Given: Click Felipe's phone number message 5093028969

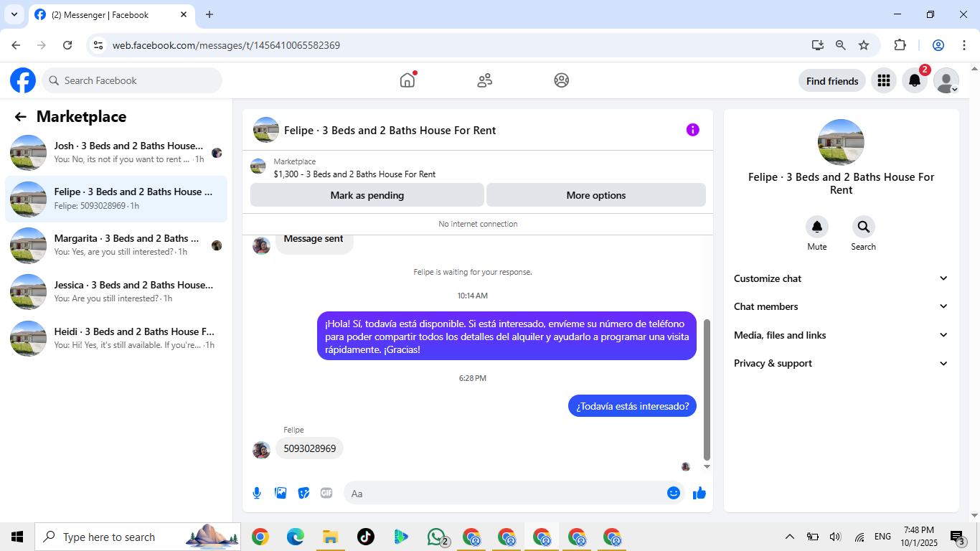Looking at the screenshot, I should pos(310,448).
